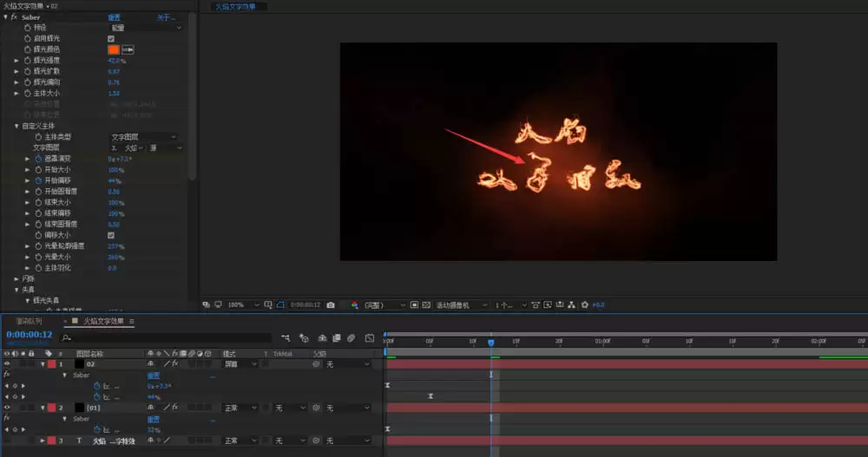
Task: Toggle the shy layers icon in timeline
Action: [322, 338]
